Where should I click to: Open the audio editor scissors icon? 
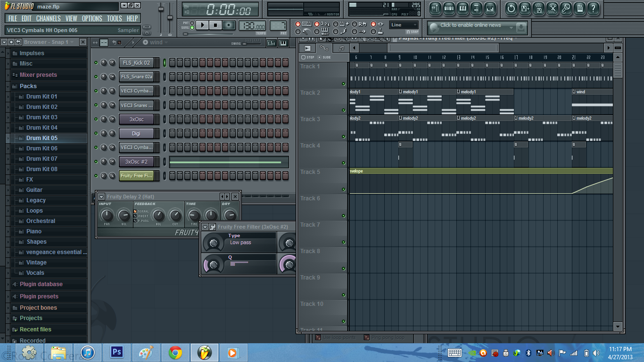552,8
